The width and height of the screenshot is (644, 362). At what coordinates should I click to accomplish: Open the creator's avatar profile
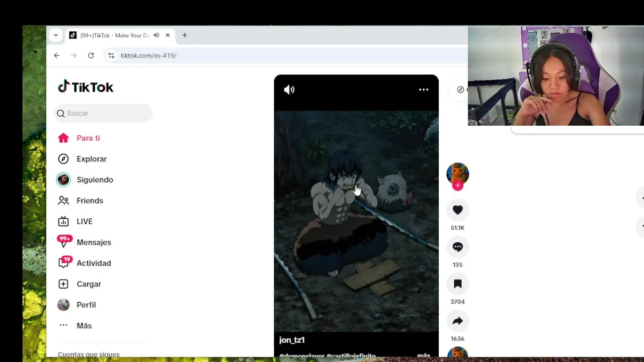(457, 173)
